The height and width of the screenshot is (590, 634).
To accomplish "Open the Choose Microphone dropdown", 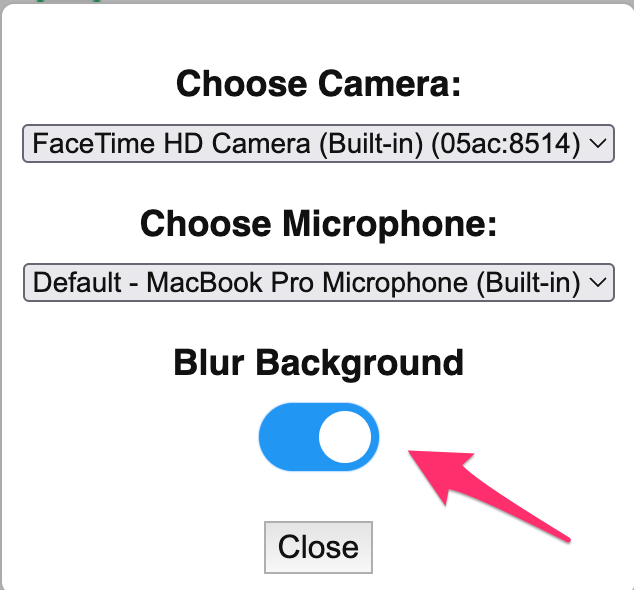I will point(318,282).
